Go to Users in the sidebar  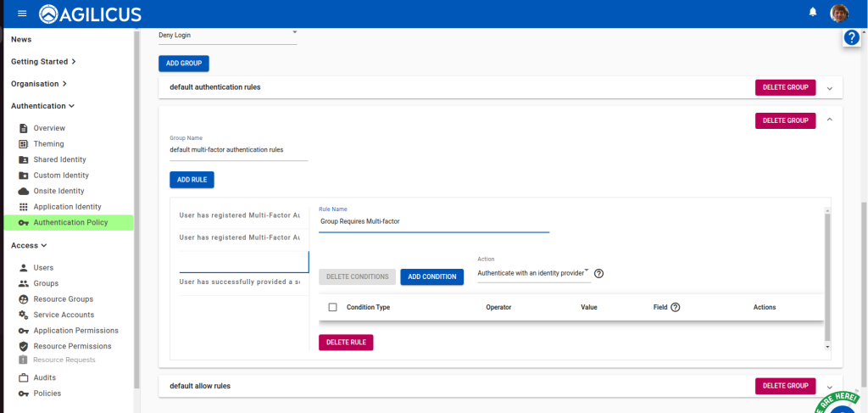pyautogui.click(x=43, y=268)
